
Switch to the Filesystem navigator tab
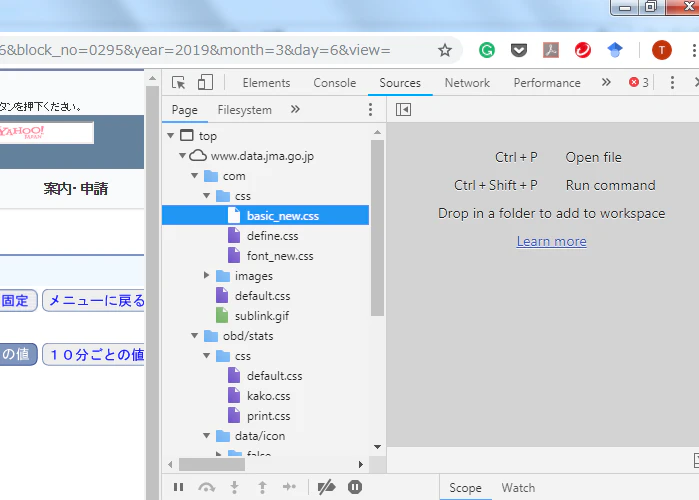coord(244,110)
